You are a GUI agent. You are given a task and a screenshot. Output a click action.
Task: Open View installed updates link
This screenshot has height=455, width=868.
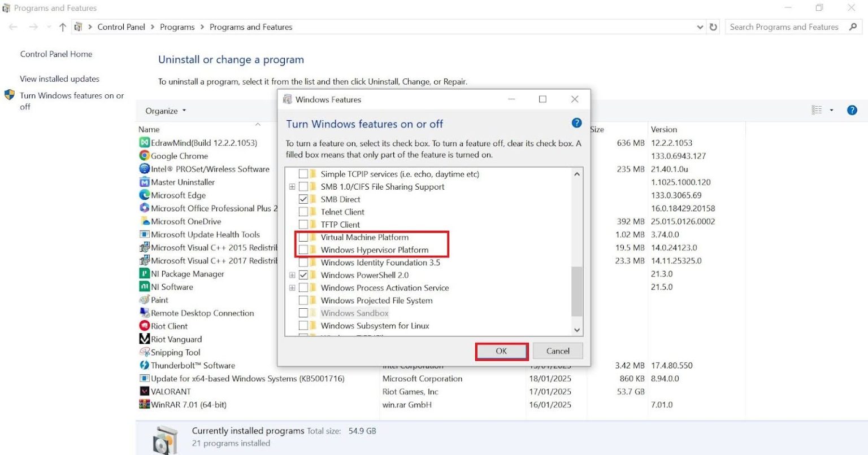tap(59, 79)
